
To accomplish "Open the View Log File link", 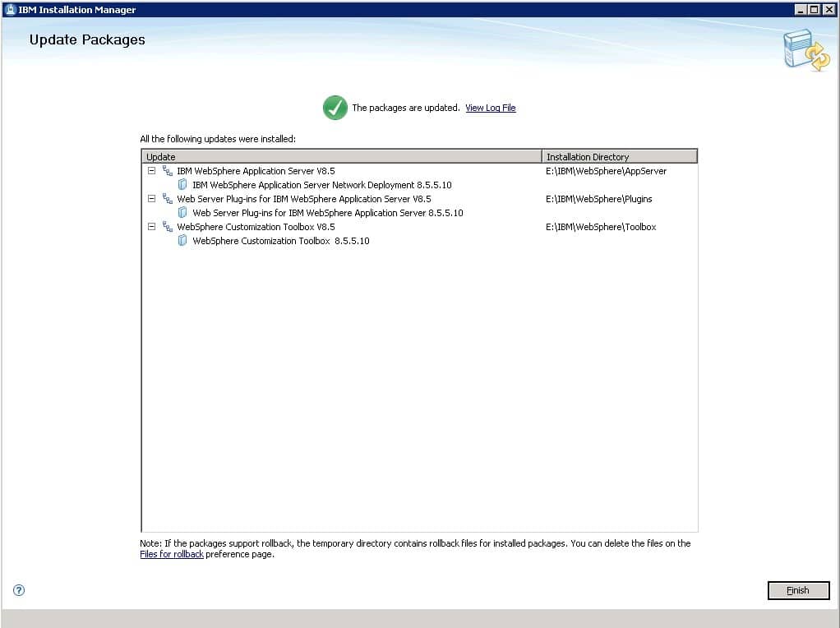I will click(490, 108).
